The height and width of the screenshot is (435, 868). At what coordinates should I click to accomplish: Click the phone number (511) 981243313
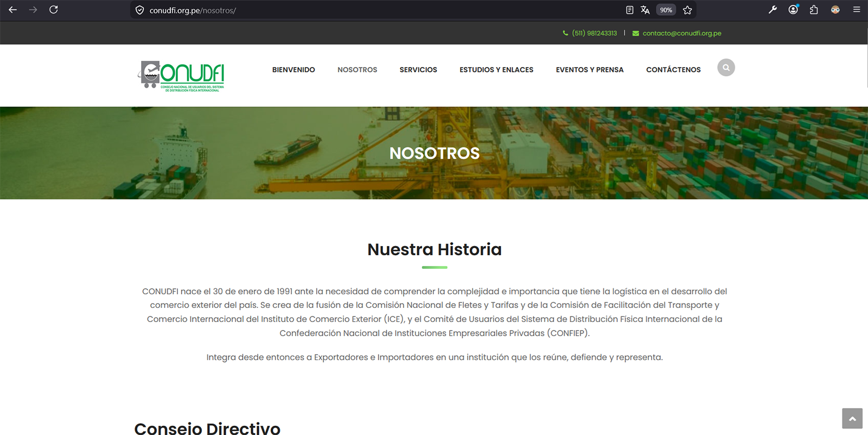click(x=595, y=33)
